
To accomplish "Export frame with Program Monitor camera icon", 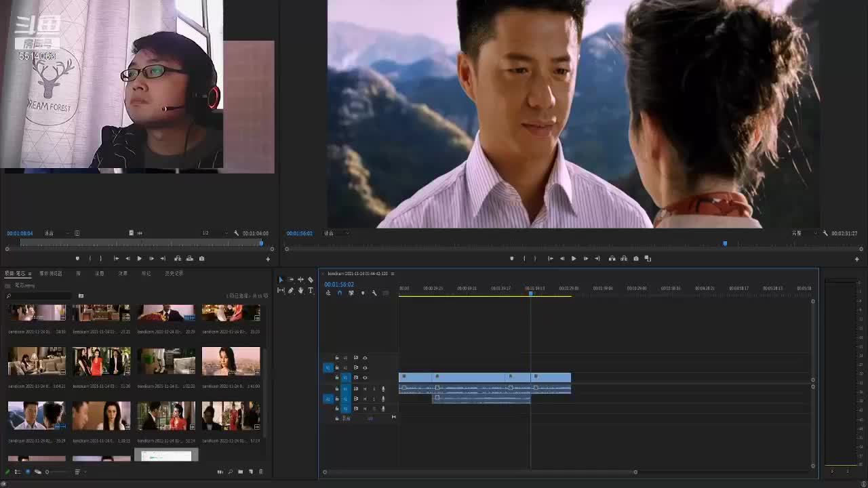I will click(x=635, y=258).
